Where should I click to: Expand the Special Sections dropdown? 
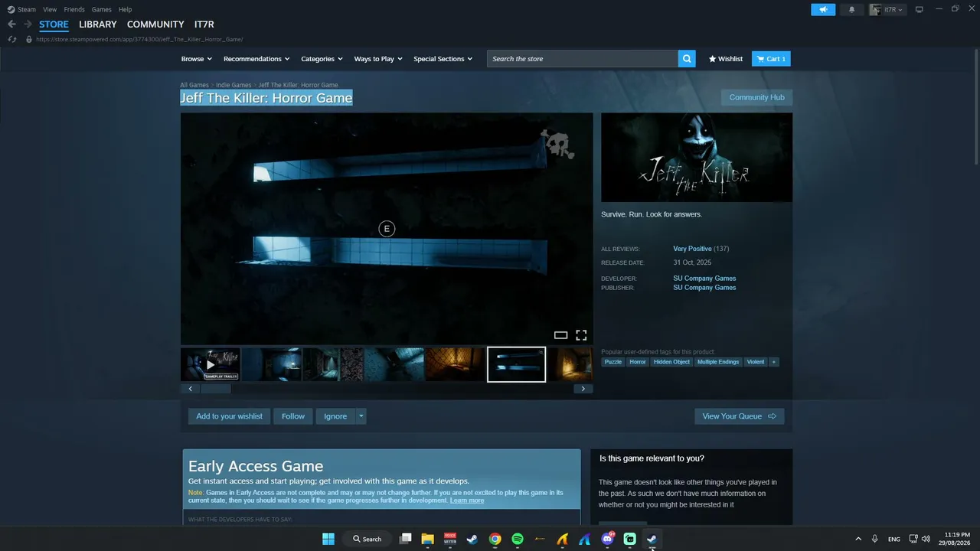pyautogui.click(x=443, y=59)
